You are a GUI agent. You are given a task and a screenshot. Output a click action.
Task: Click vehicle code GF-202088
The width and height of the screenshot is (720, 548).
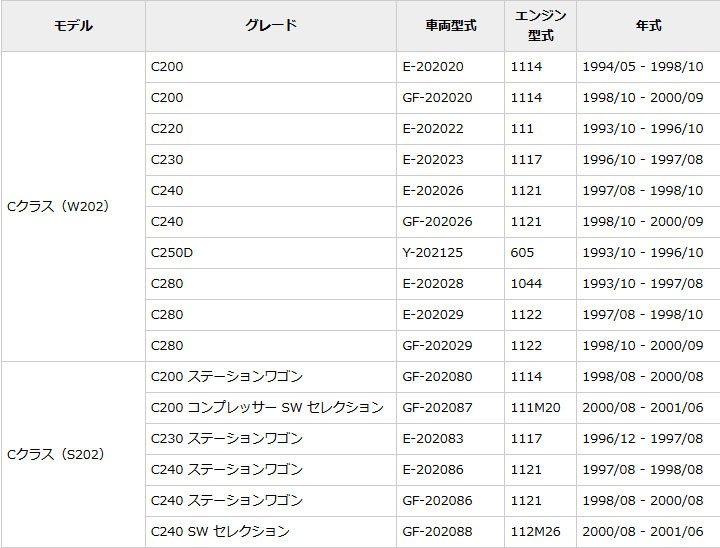pyautogui.click(x=437, y=532)
